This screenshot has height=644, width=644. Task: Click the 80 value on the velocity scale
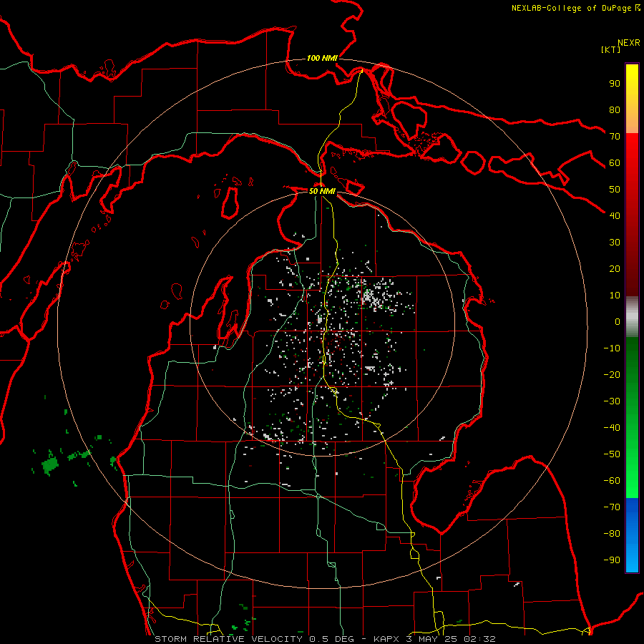click(x=615, y=110)
